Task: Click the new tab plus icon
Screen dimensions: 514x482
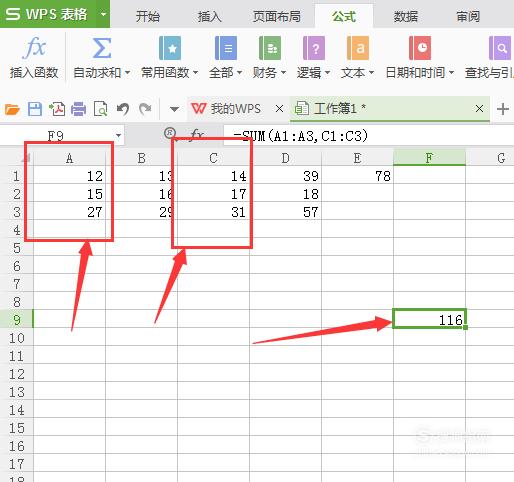Action: click(x=503, y=109)
